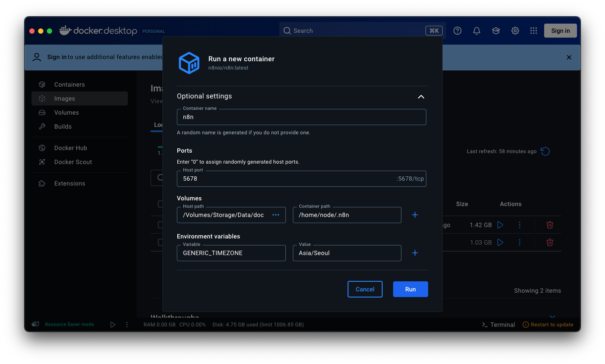Refresh the images list
Image resolution: width=605 pixels, height=364 pixels.
tap(545, 151)
